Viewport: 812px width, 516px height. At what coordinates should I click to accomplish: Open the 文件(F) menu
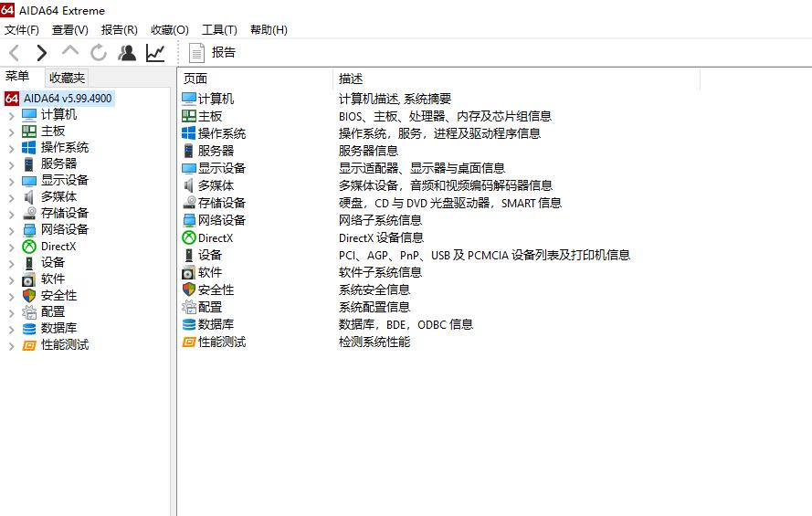(x=22, y=30)
